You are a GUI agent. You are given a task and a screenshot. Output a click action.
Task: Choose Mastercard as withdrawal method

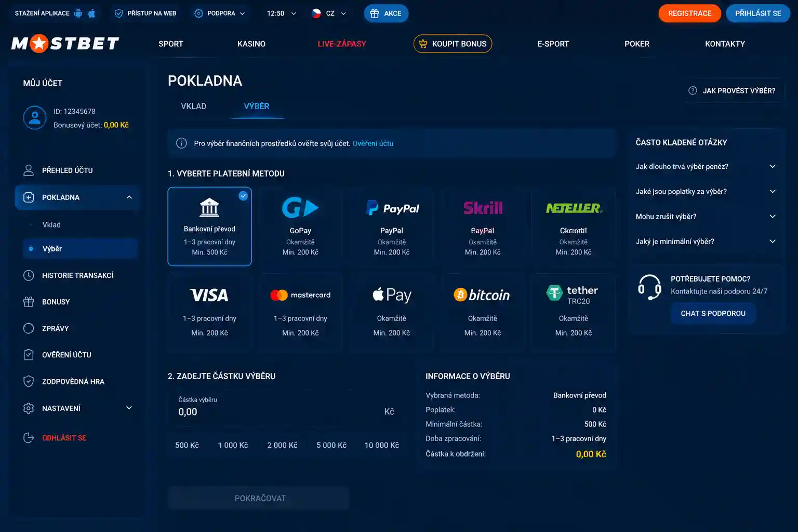[300, 313]
